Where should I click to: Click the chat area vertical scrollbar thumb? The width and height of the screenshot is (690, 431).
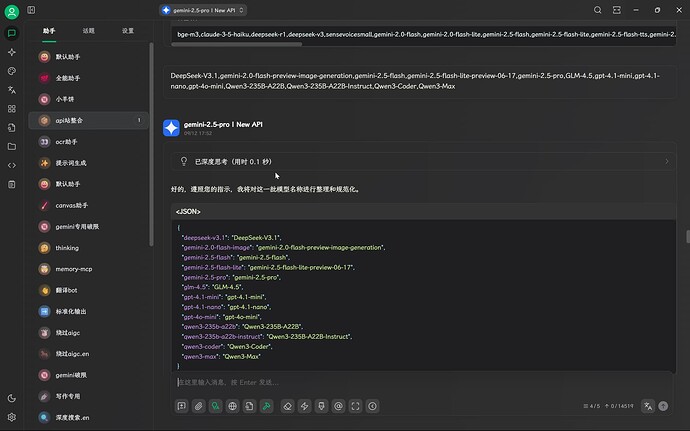click(x=688, y=236)
